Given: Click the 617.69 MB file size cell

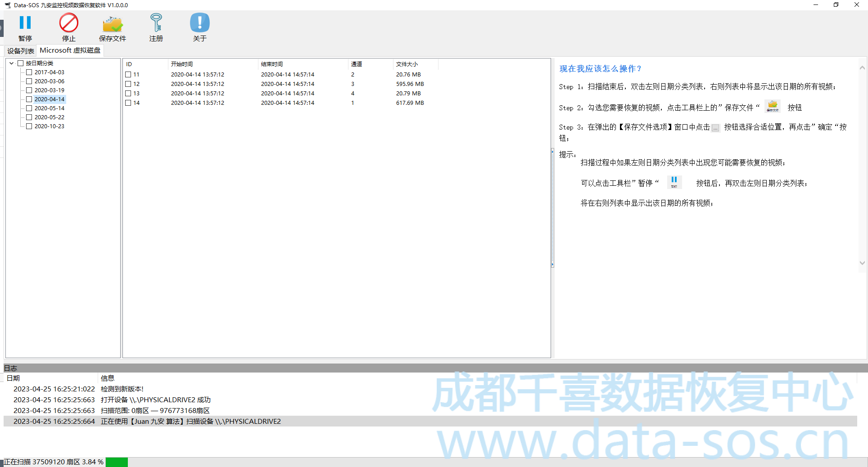Looking at the screenshot, I should tap(410, 103).
